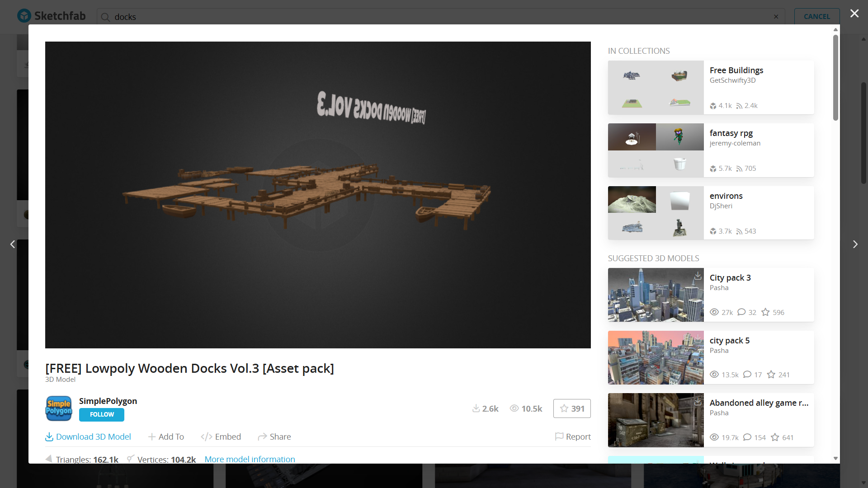Open More model information
Image resolution: width=868 pixels, height=488 pixels.
pos(250,459)
